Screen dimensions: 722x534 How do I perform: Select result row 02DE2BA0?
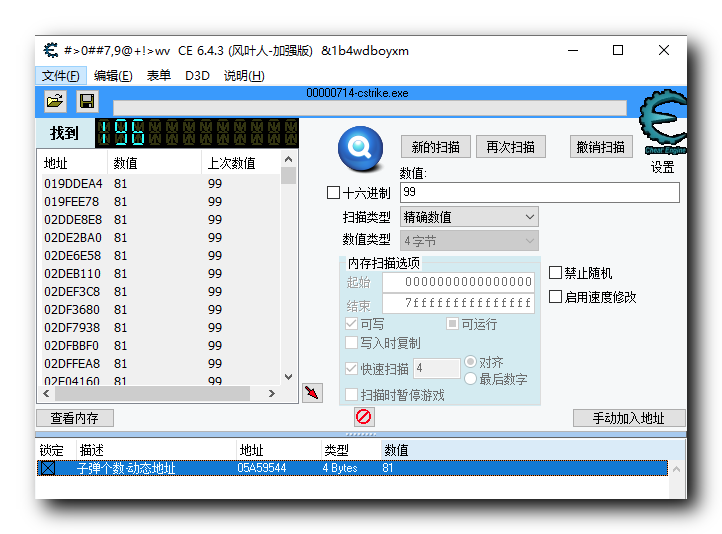tap(160, 238)
